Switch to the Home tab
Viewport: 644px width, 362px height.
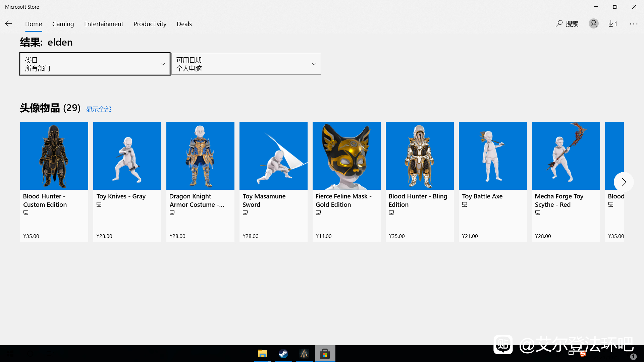[x=34, y=24]
